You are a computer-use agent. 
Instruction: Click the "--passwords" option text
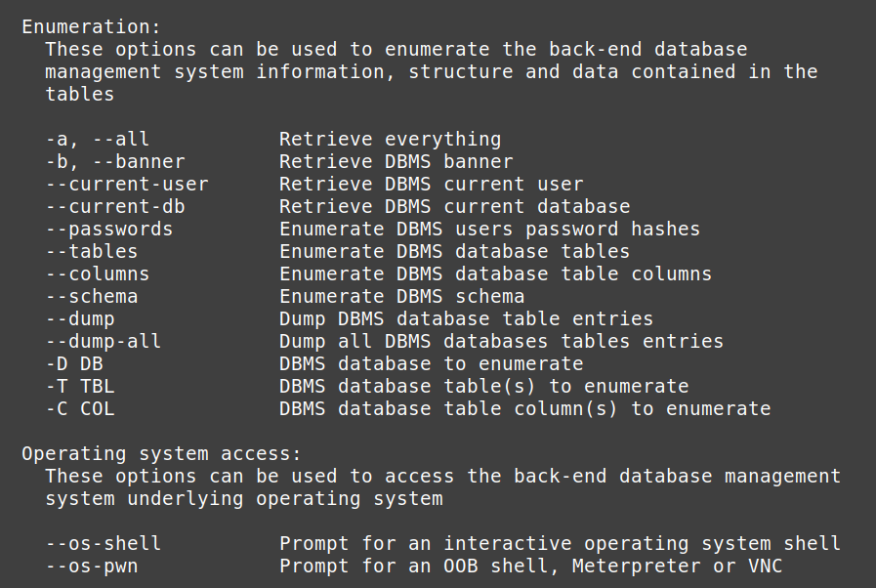click(x=108, y=230)
